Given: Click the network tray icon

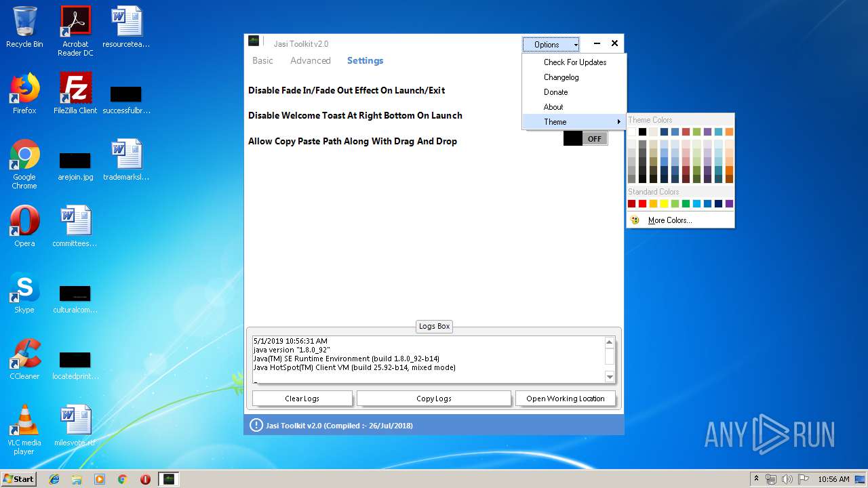Looking at the screenshot, I should 771,479.
